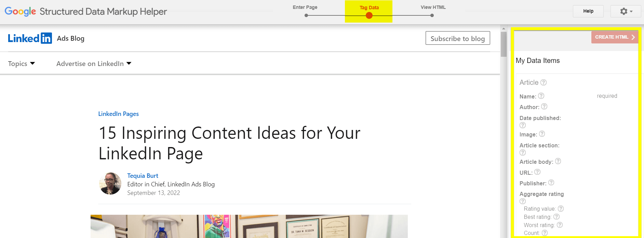644x238 pixels.
Task: Open help for Article body
Action: coord(559,161)
